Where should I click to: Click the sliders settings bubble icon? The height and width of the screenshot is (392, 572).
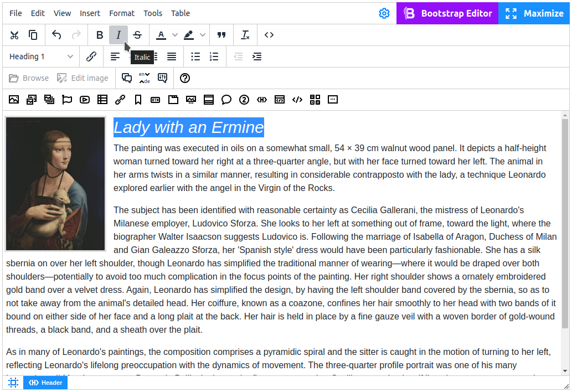[163, 78]
